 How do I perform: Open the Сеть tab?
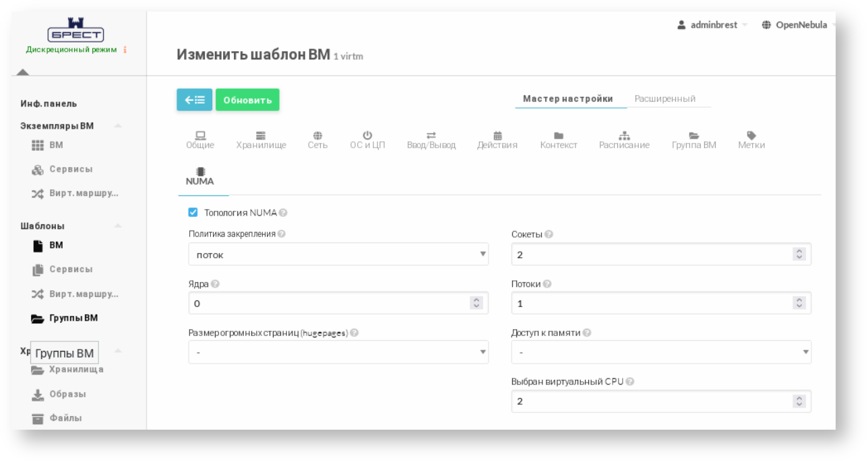coord(317,140)
